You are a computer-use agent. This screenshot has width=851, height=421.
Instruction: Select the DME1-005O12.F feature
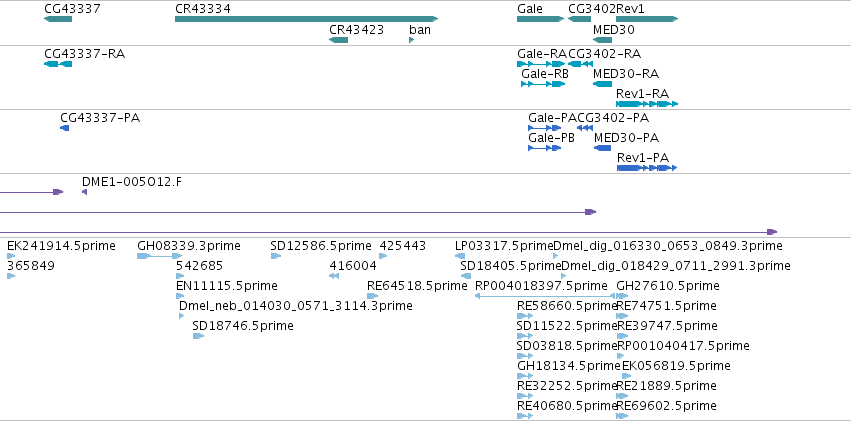(85, 192)
